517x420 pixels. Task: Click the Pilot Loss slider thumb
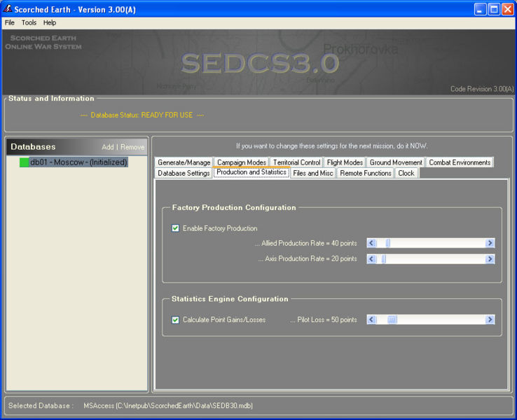point(392,320)
